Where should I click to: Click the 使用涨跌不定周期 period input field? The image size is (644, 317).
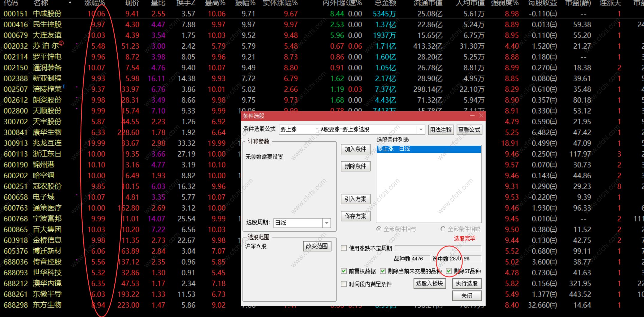click(x=438, y=248)
